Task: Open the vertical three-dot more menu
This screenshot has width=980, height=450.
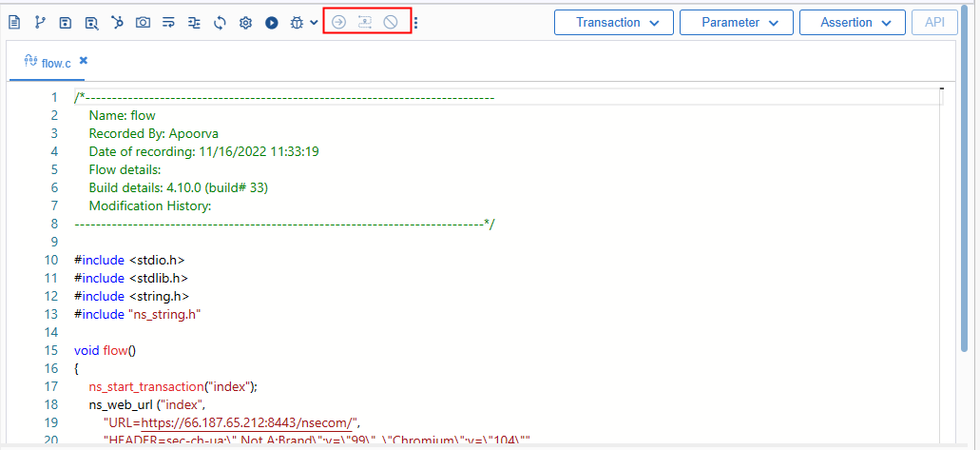Action: (x=416, y=23)
